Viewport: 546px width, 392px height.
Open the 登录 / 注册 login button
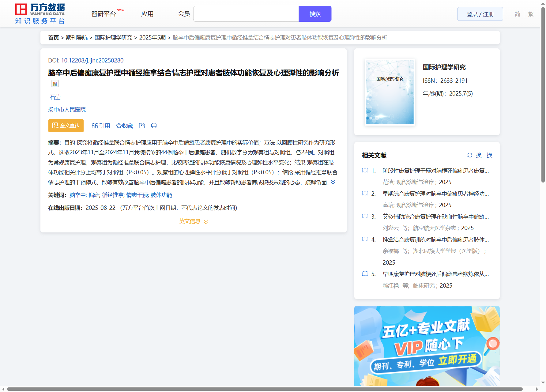pyautogui.click(x=480, y=14)
